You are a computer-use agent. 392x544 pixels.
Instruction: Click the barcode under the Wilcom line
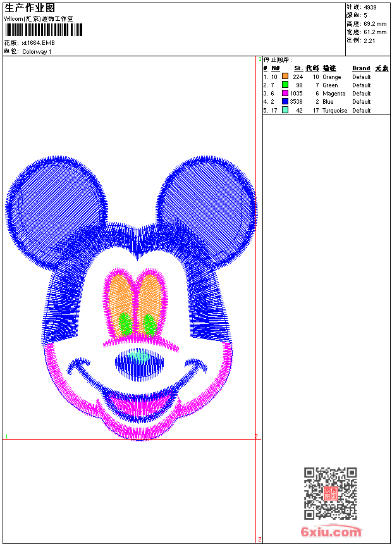(x=44, y=30)
